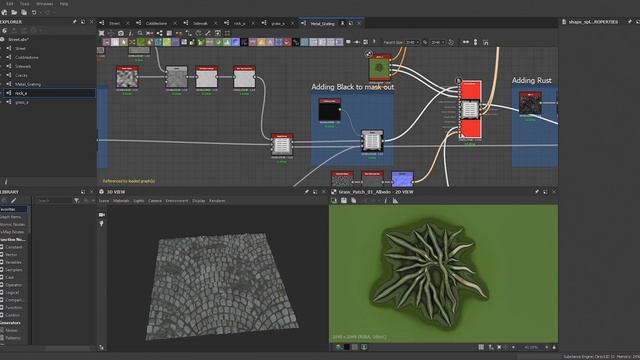This screenshot has width=640, height=360.
Task: Open the Scene menu in 3D view
Action: click(x=104, y=201)
